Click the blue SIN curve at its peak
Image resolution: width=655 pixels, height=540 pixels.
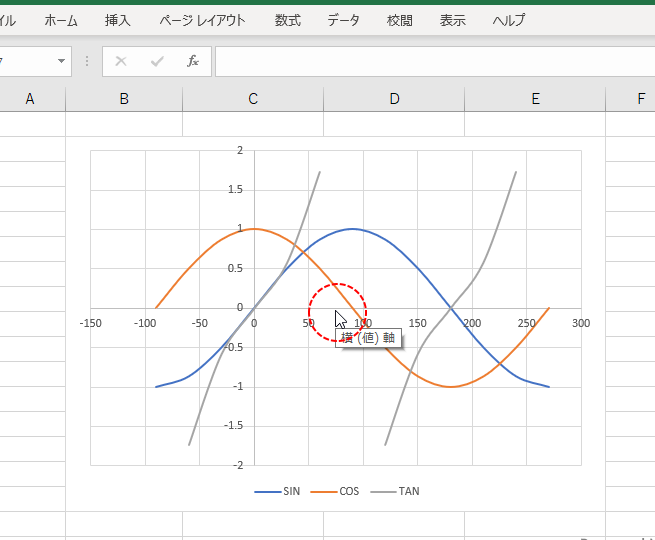[x=353, y=229]
